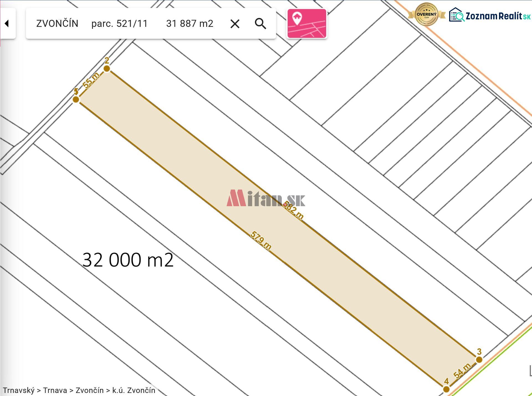
Task: Open the Trnava district breadcrumb
Action: pyautogui.click(x=55, y=390)
